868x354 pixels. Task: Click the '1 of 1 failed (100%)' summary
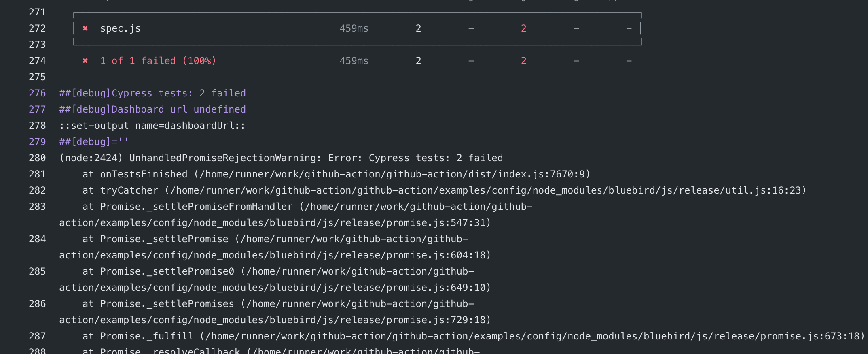click(158, 61)
